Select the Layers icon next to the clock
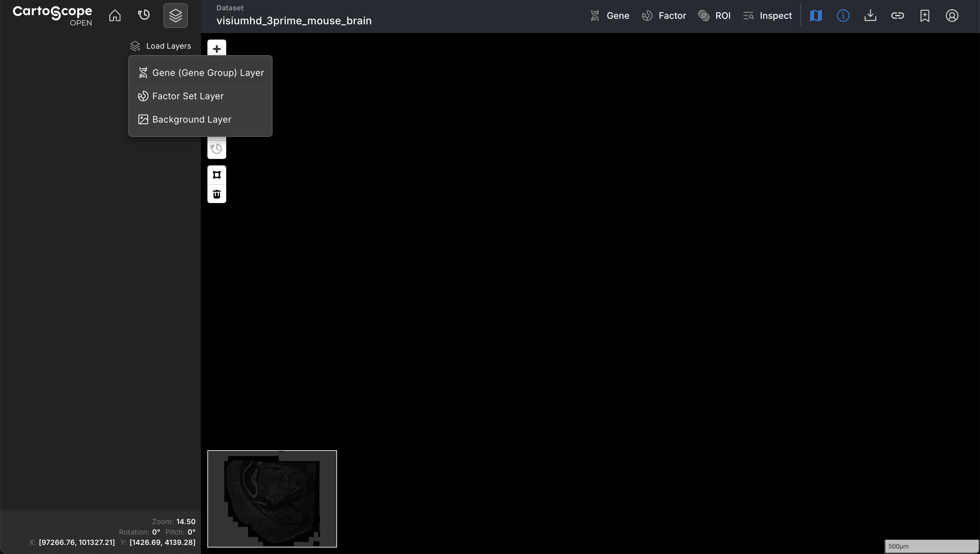The height and width of the screenshot is (554, 980). pos(175,15)
